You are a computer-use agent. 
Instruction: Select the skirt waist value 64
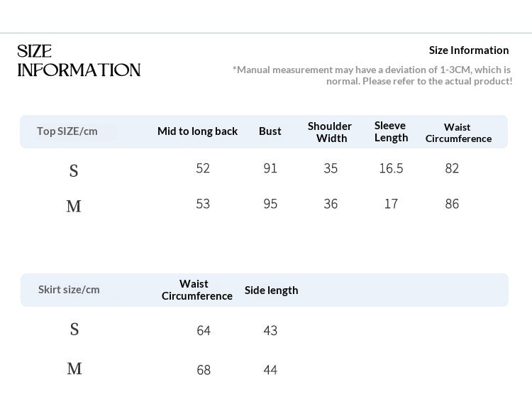click(204, 331)
